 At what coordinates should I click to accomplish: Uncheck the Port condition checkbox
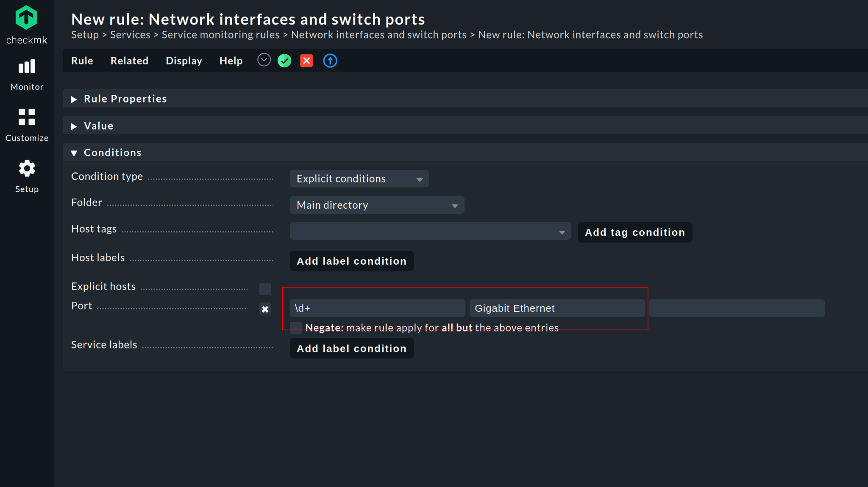click(265, 309)
